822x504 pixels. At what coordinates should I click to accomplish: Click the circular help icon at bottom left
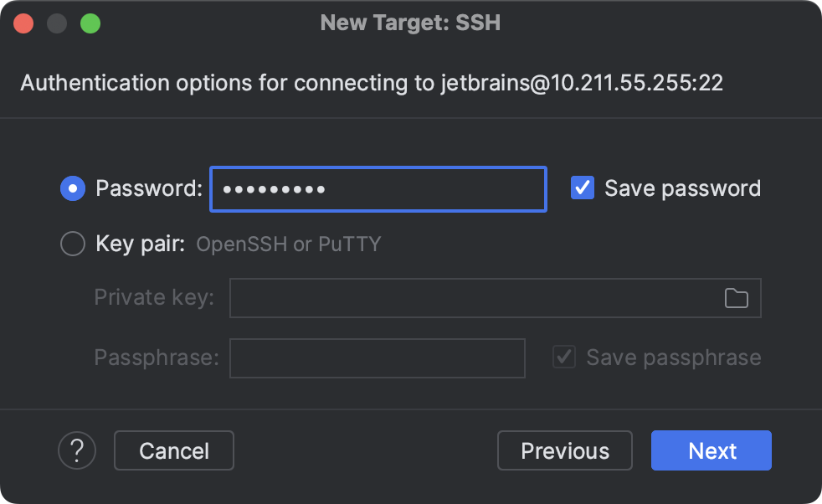(76, 450)
